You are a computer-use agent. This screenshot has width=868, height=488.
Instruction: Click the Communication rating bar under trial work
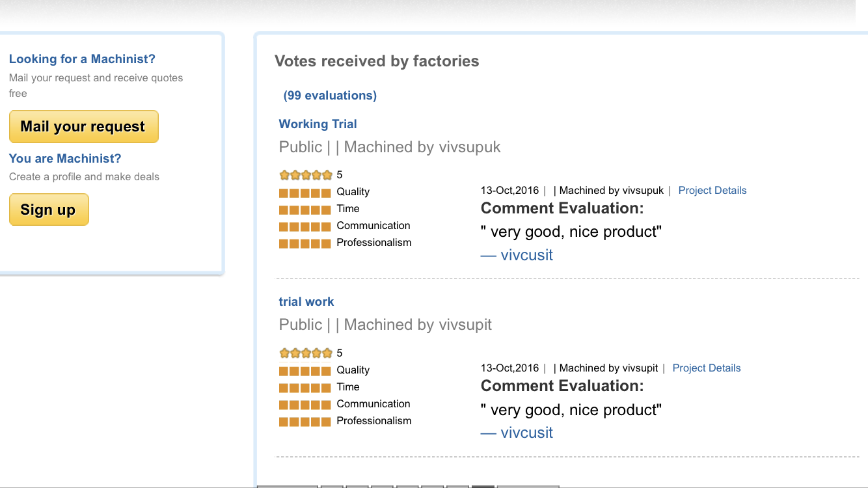[x=305, y=405]
